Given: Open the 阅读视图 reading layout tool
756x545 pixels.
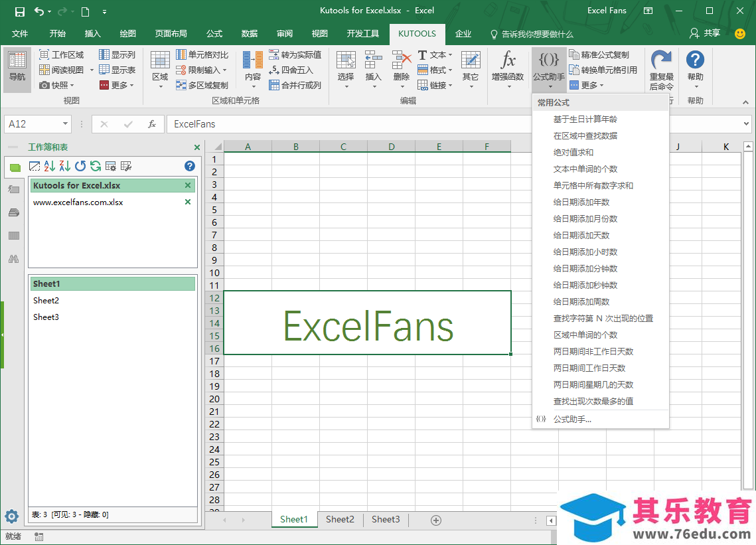Looking at the screenshot, I should pos(61,70).
